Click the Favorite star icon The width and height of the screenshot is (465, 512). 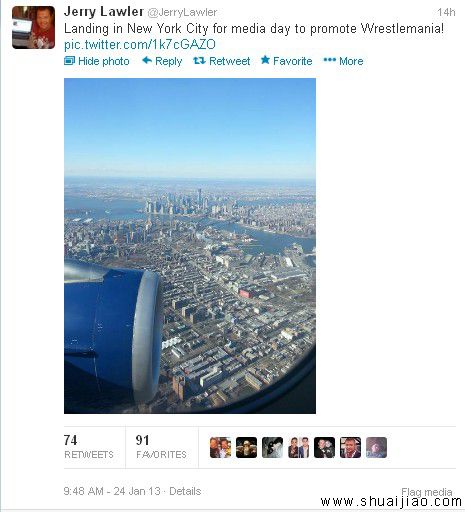click(x=265, y=60)
